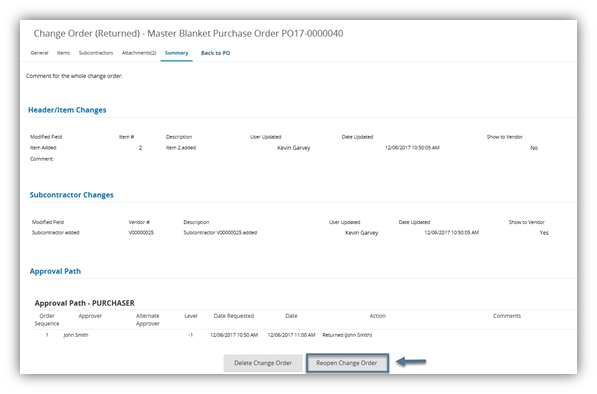This screenshot has height=394, width=597.
Task: Click the Back to PO link
Action: [215, 53]
